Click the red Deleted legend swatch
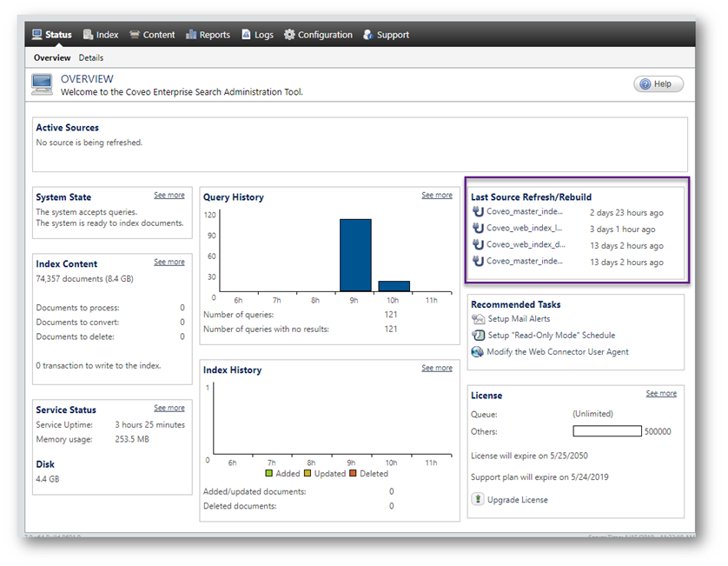Screen dimensions: 728x566 (353, 474)
